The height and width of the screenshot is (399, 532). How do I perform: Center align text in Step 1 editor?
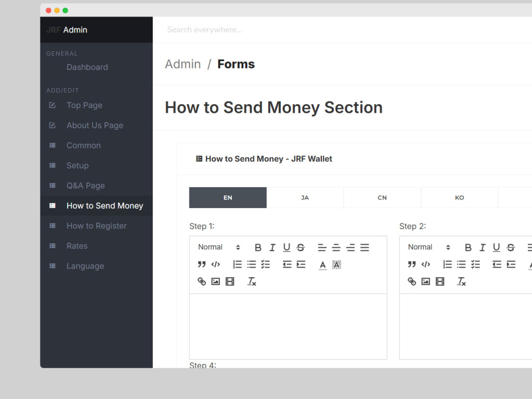point(336,247)
